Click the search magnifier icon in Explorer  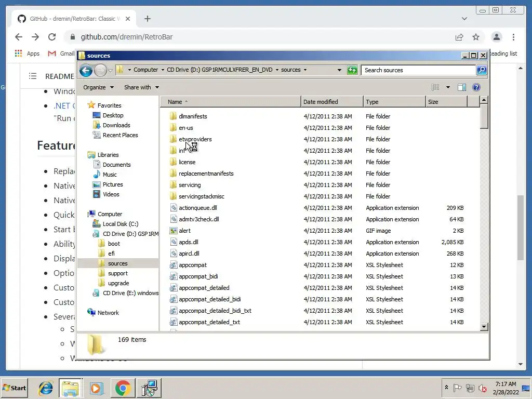pyautogui.click(x=482, y=70)
